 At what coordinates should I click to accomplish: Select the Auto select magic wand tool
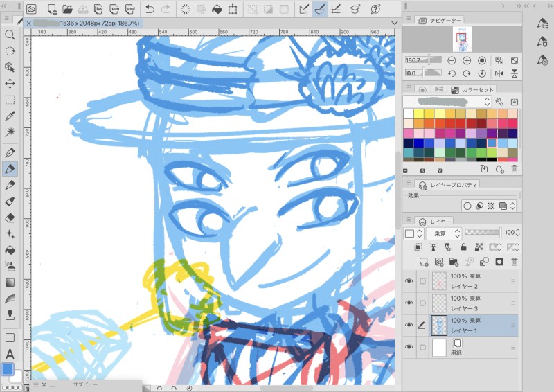coord(10,132)
